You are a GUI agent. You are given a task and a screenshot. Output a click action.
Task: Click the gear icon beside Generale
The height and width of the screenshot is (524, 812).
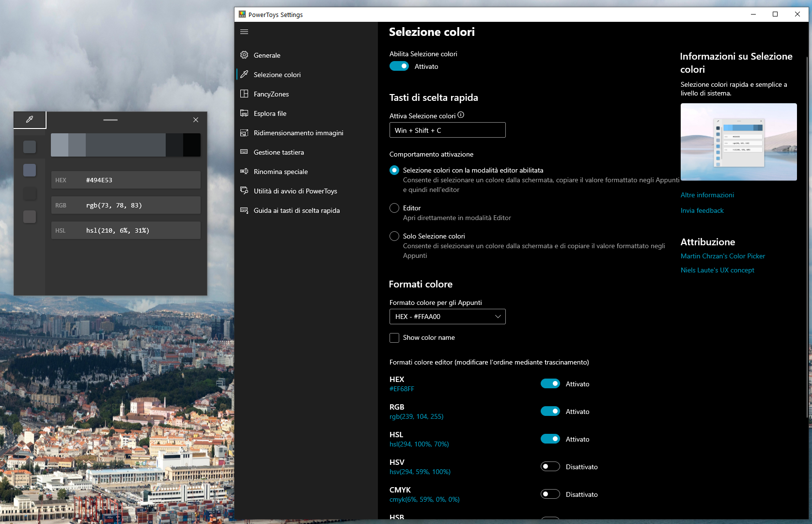tap(244, 55)
